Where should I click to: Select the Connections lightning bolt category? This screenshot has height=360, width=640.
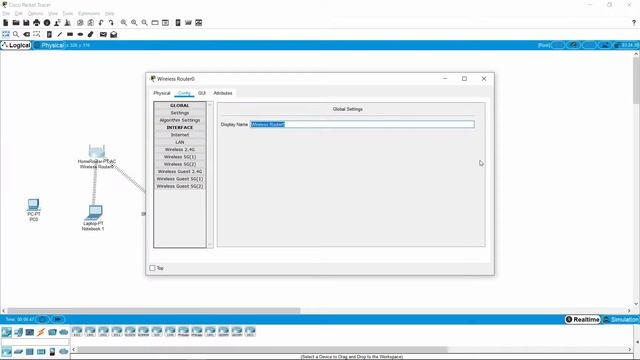41,332
